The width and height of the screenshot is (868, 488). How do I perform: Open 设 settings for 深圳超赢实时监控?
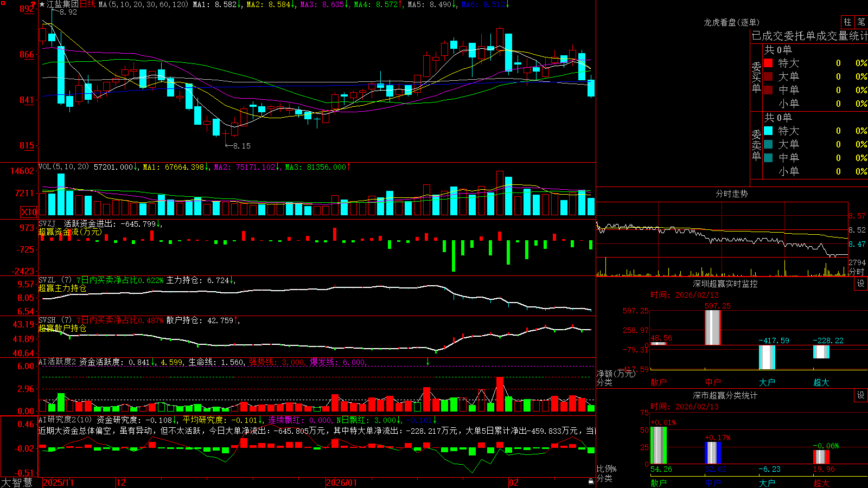861,284
